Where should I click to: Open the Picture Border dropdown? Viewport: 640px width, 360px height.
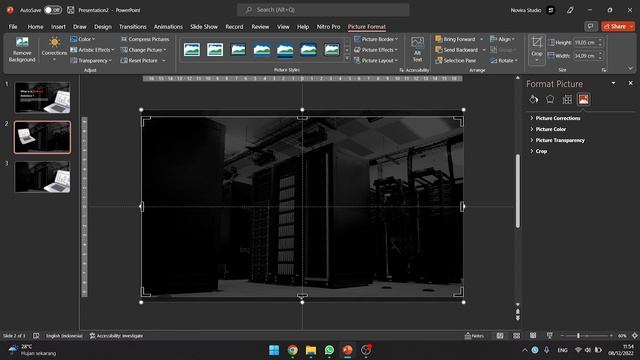[376, 39]
